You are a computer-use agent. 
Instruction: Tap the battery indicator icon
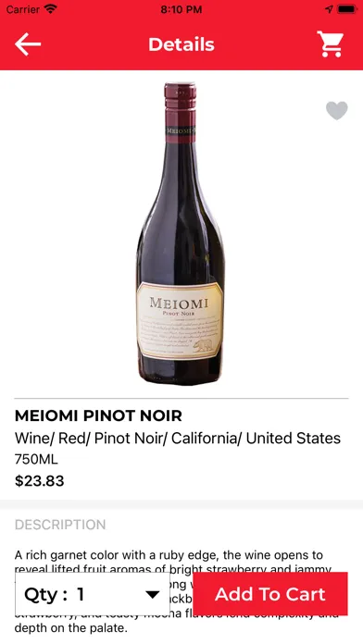coord(347,9)
